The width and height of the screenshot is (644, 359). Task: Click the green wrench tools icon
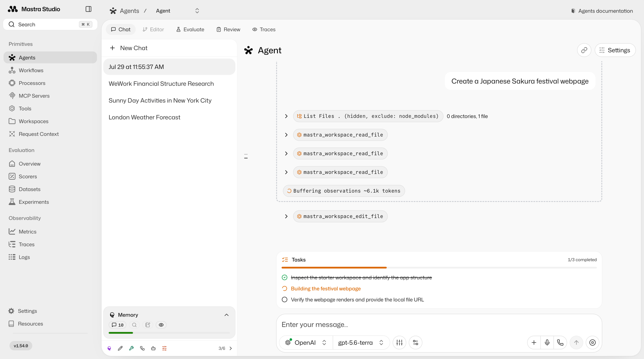tap(131, 348)
